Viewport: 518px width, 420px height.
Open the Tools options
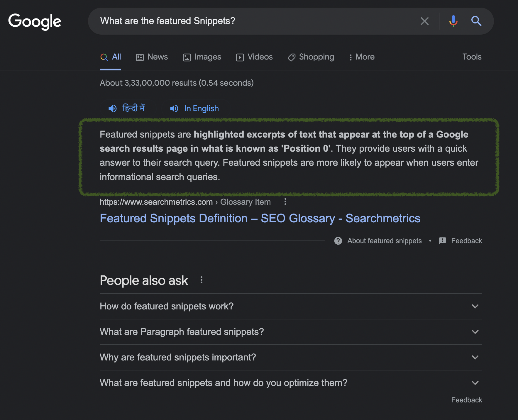pyautogui.click(x=472, y=57)
